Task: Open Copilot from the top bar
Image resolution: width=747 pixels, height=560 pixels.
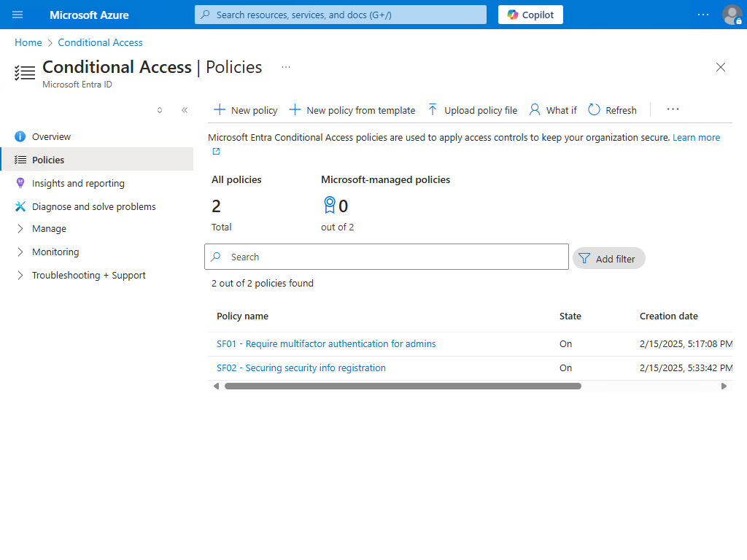Action: [530, 15]
